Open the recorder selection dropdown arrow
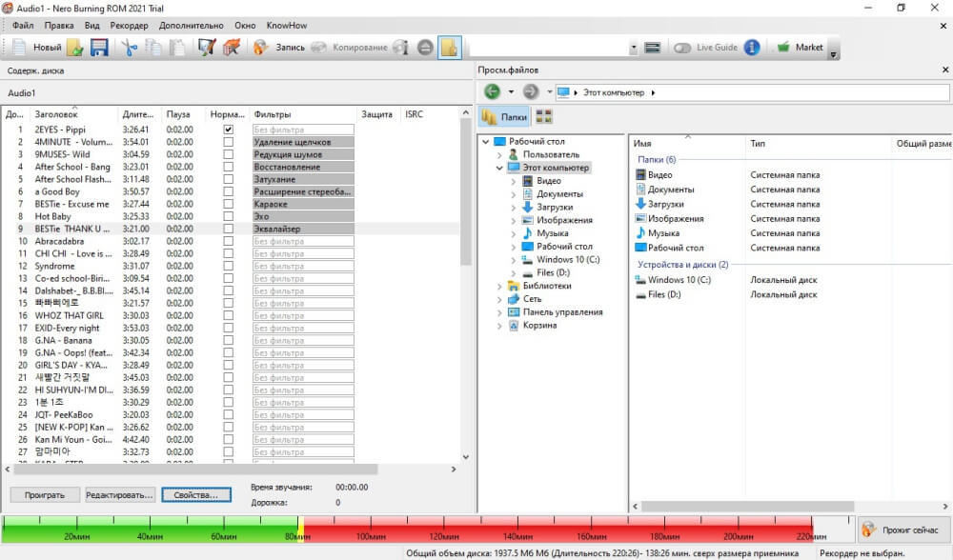This screenshot has width=953, height=560. pyautogui.click(x=634, y=48)
